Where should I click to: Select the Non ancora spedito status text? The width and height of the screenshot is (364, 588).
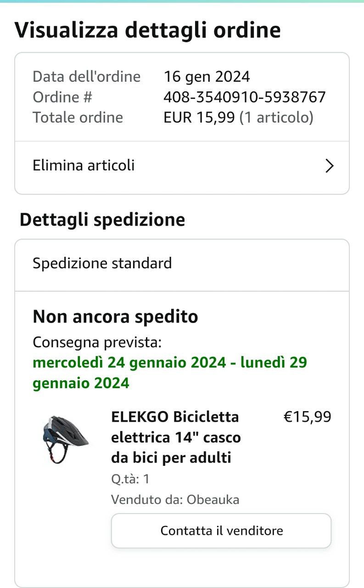click(115, 317)
